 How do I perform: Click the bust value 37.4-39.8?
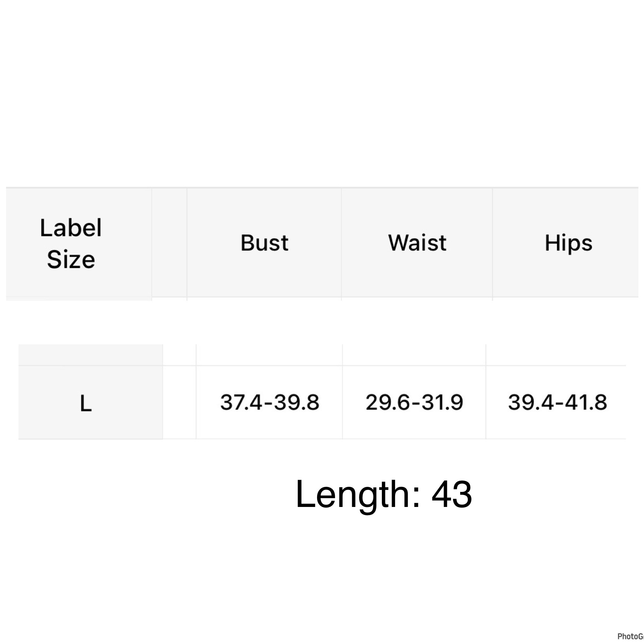tap(269, 402)
